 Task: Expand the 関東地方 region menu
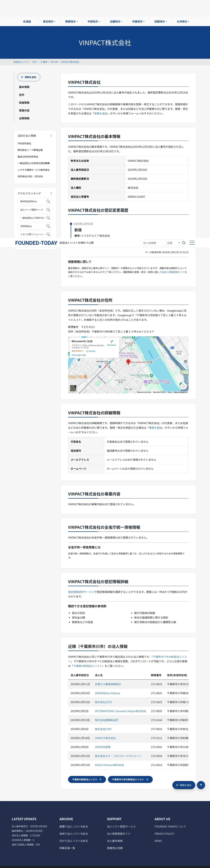pos(72,22)
